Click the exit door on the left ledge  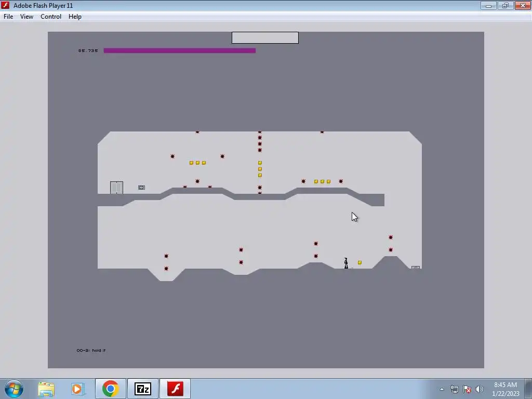[x=116, y=188]
